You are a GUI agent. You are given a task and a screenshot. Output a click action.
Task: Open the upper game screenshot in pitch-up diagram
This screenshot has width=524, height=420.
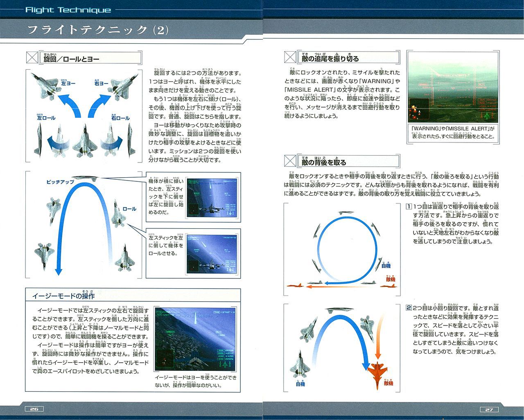(212, 198)
